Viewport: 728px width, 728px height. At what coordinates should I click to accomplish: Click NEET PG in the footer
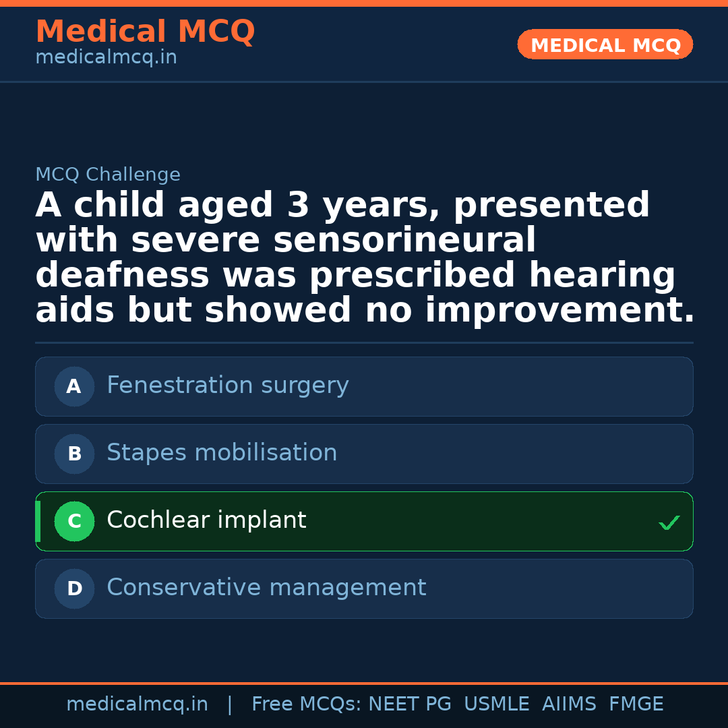click(410, 704)
